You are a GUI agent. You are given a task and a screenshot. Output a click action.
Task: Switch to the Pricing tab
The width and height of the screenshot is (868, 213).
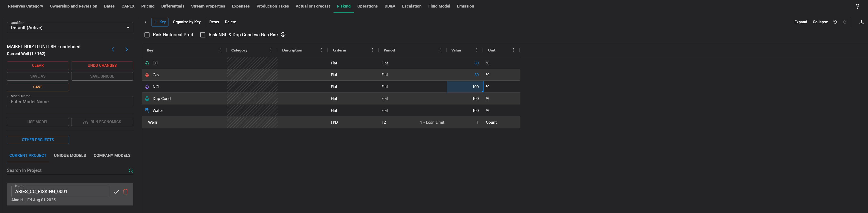[148, 6]
